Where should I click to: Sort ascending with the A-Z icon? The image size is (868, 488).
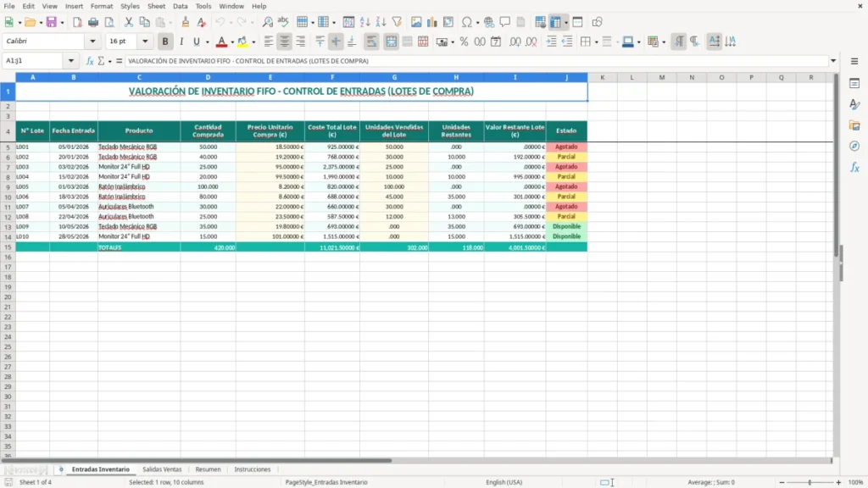(x=364, y=22)
